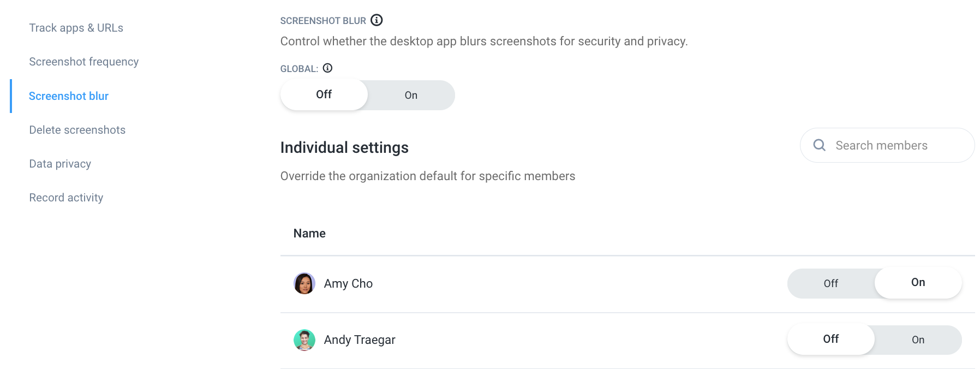Select the Screenshot blur sidebar item
Image resolution: width=980 pixels, height=369 pixels.
(x=69, y=96)
